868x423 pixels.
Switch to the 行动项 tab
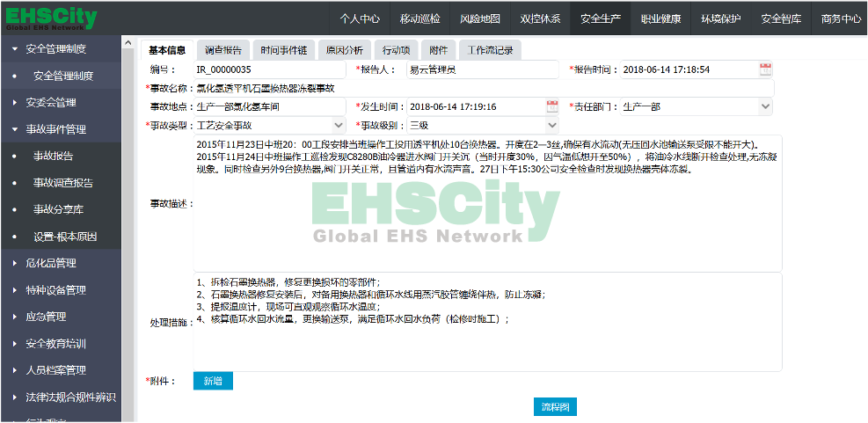click(396, 50)
